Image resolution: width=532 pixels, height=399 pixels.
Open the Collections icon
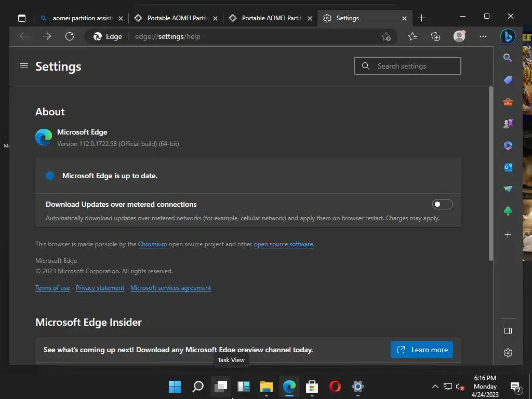pyautogui.click(x=435, y=36)
